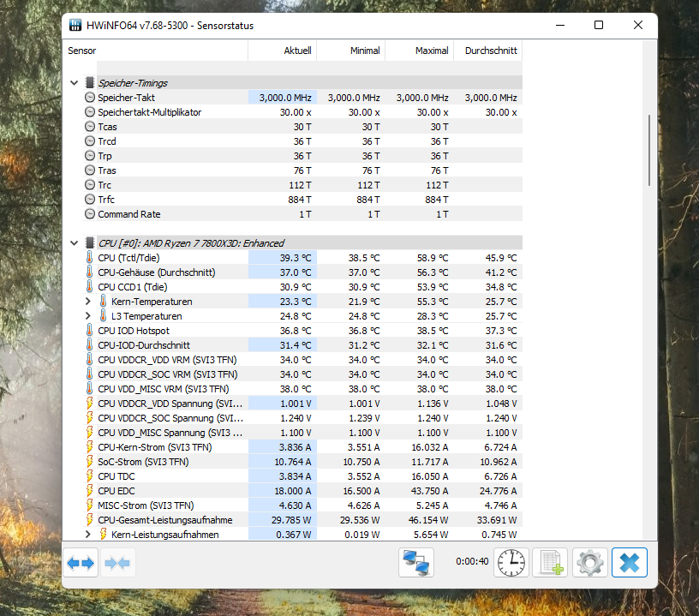Expand the L3 Temperaturen row
The width and height of the screenshot is (699, 616).
click(x=88, y=316)
